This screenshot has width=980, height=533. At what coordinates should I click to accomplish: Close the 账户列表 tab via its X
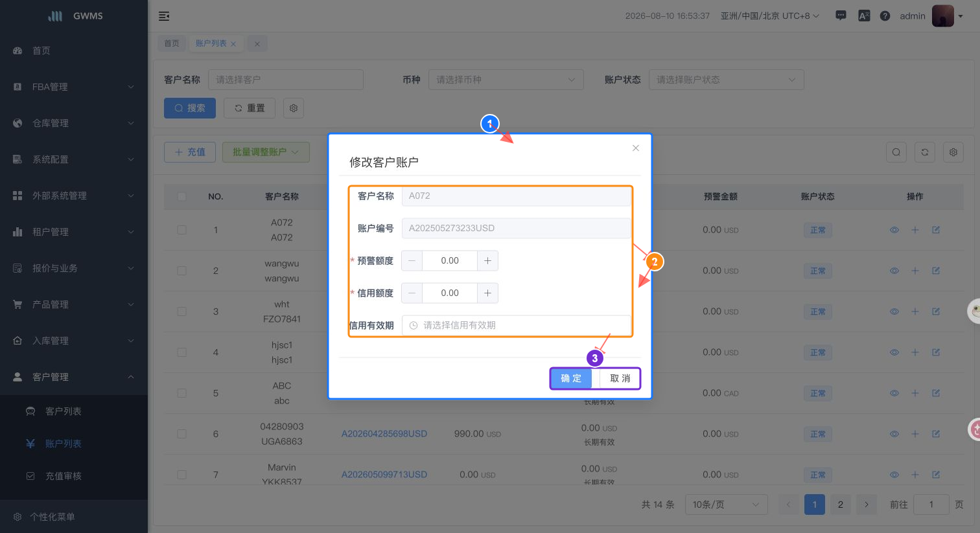tap(233, 44)
